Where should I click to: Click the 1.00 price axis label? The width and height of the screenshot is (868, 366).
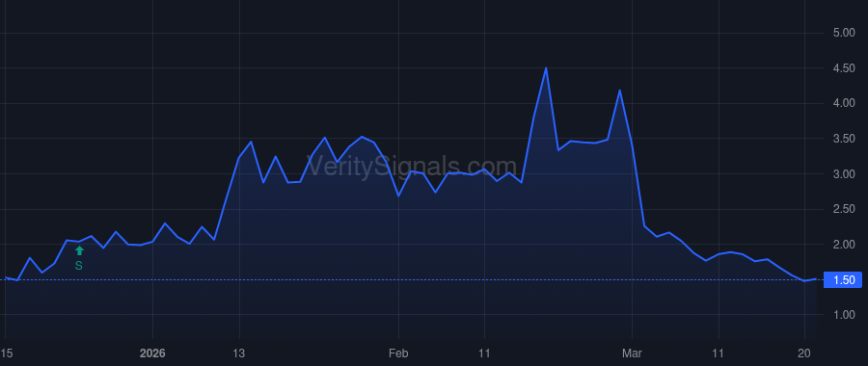pos(844,315)
